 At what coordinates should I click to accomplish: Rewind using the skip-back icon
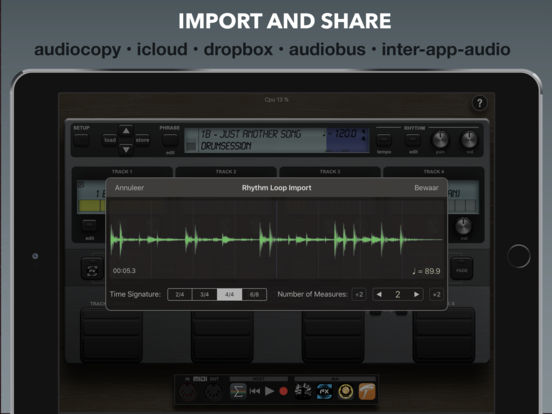[x=255, y=391]
